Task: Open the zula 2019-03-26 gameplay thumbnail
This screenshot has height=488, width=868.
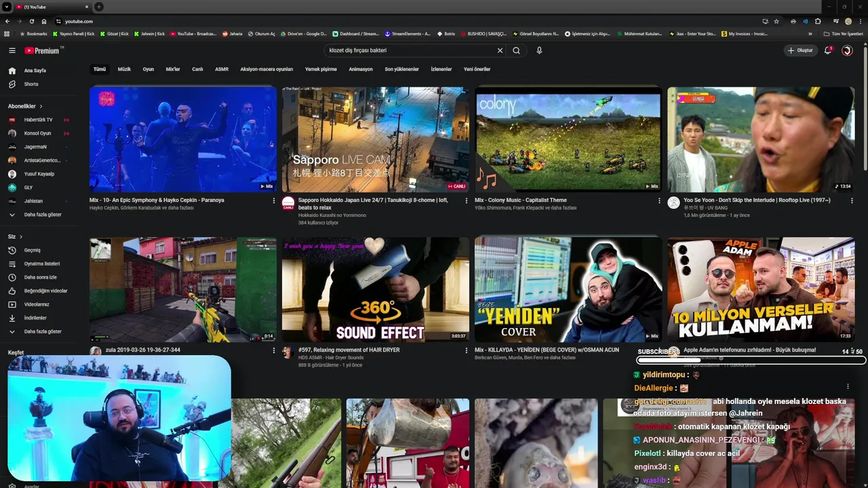Action: [x=183, y=289]
